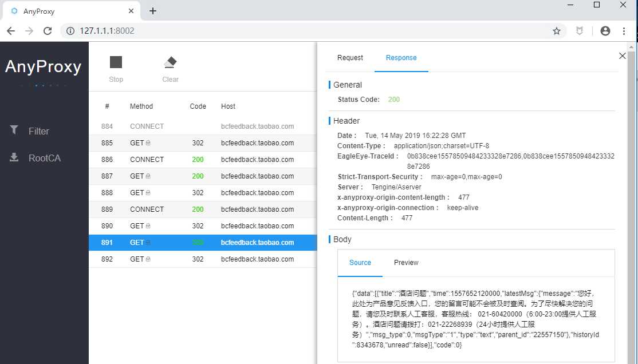Click the Date header value
This screenshot has width=638, height=364.
415,136
